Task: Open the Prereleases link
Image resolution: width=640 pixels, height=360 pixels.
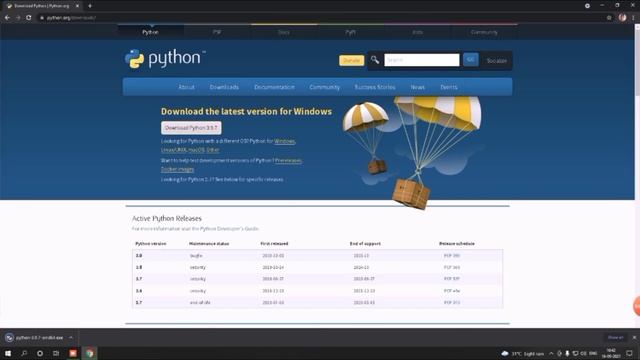Action: 288,160
